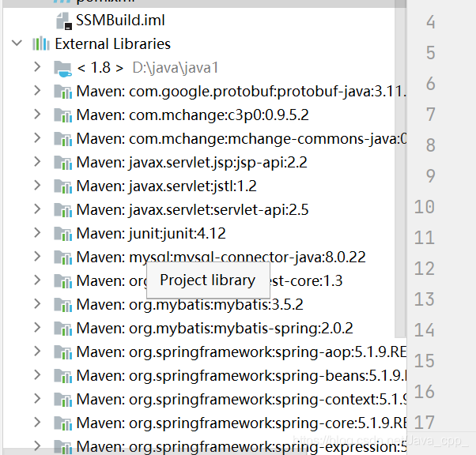Expand the spring-context library node

coord(37,398)
